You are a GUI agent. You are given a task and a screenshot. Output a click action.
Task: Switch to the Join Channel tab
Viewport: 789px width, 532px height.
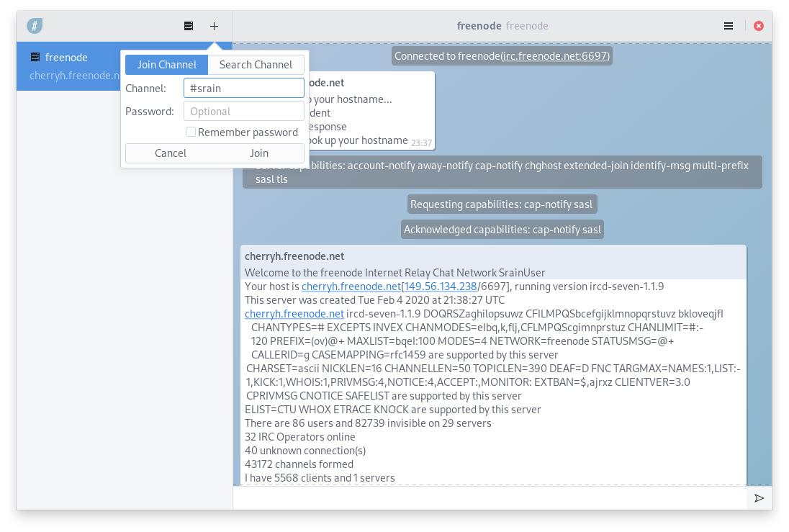[x=166, y=65]
